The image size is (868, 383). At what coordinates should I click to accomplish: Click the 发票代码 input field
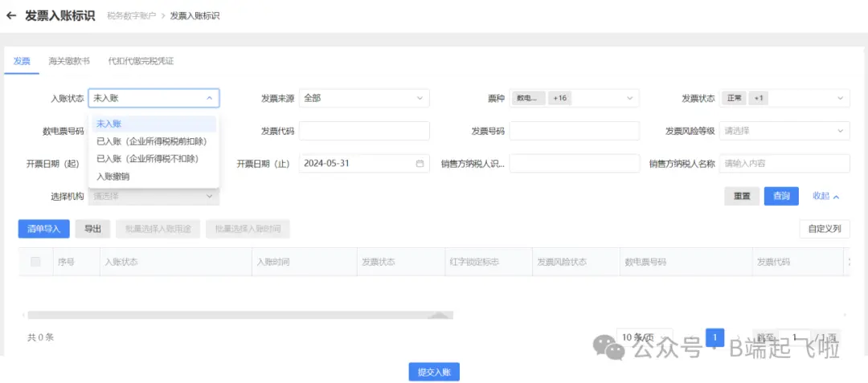tap(364, 131)
